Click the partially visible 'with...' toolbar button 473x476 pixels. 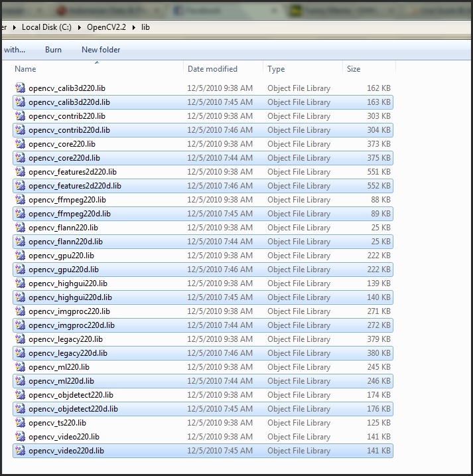tap(15, 50)
